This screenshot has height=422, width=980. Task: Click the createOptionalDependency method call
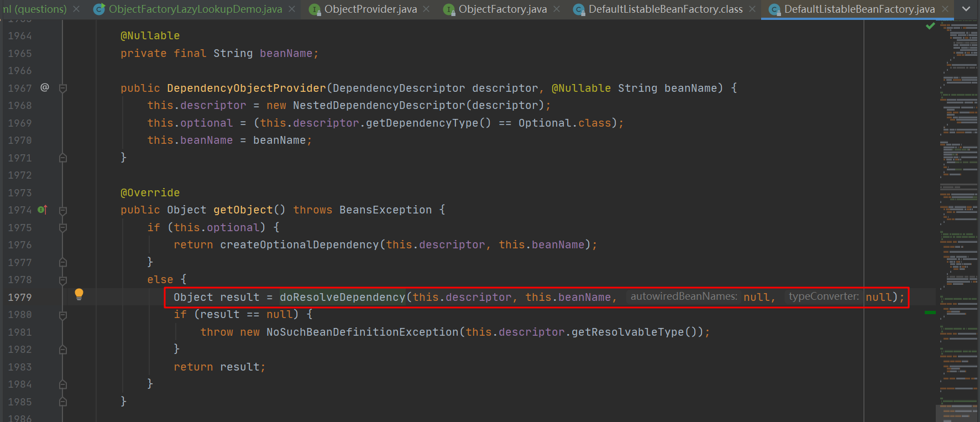299,244
